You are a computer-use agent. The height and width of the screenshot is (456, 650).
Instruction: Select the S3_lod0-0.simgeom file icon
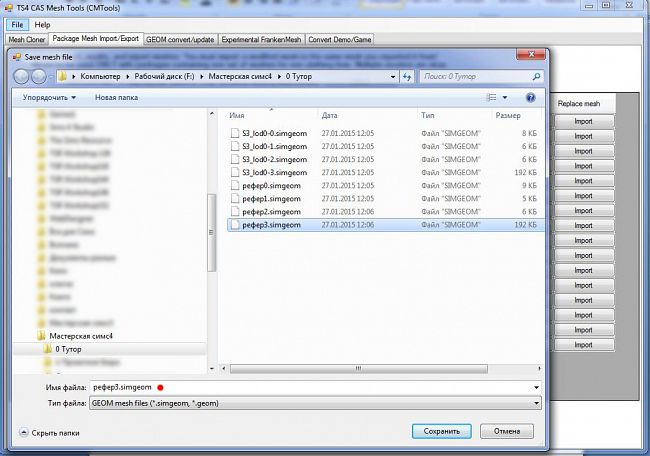pyautogui.click(x=234, y=133)
